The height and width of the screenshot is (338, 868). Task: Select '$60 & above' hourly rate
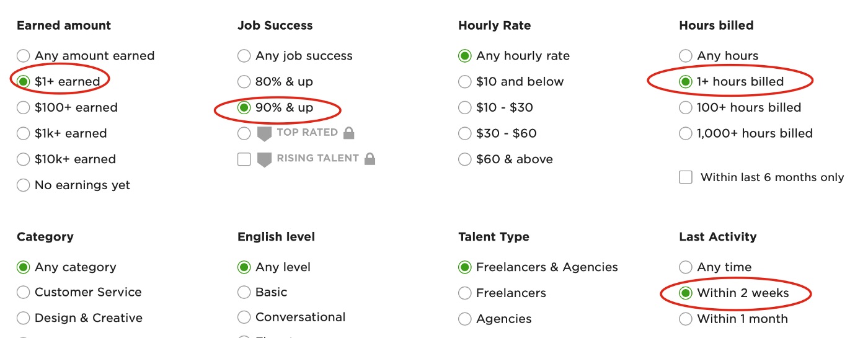click(x=465, y=159)
